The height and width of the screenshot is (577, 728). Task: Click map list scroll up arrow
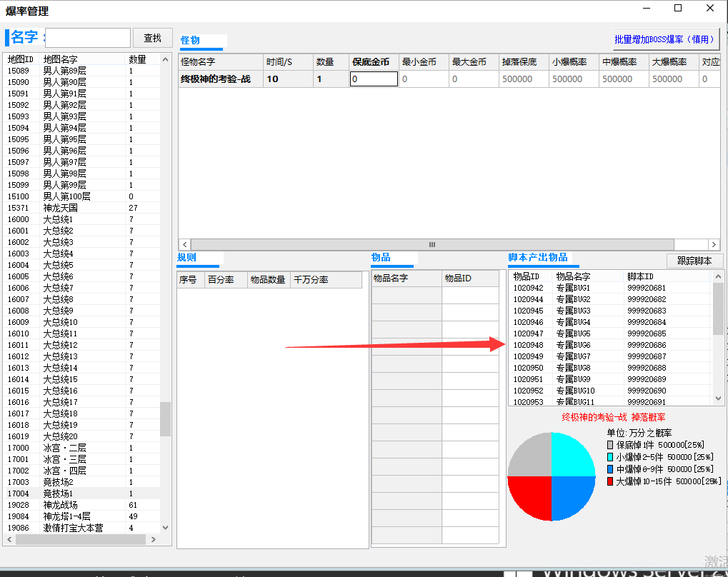tap(165, 59)
